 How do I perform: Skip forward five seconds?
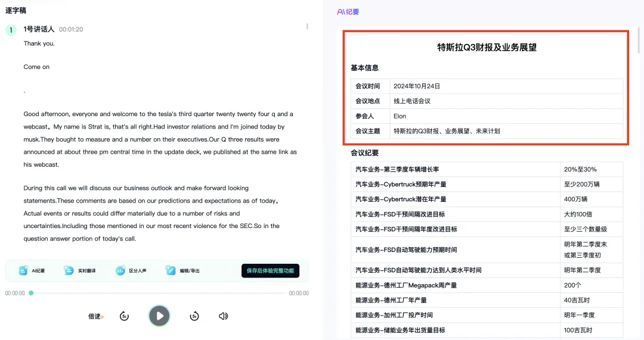194,316
